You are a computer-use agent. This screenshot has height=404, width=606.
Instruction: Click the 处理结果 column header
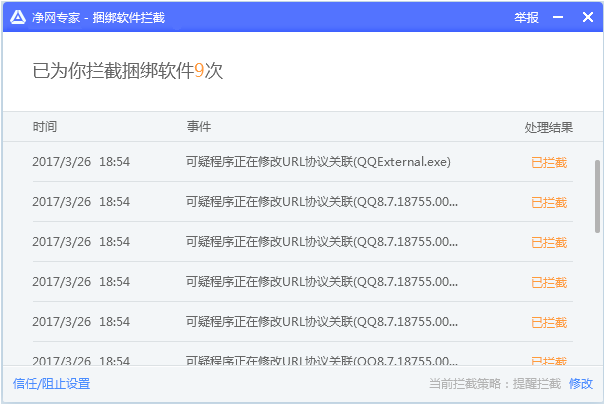pos(548,128)
